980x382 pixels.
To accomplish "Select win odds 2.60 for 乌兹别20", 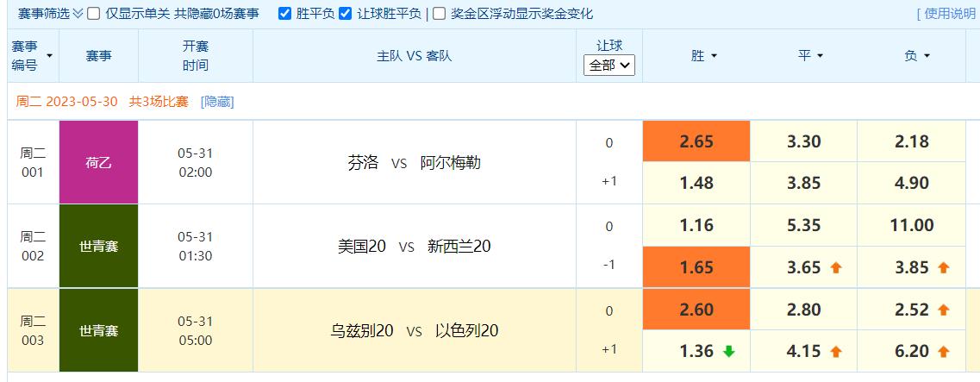I will pyautogui.click(x=696, y=310).
